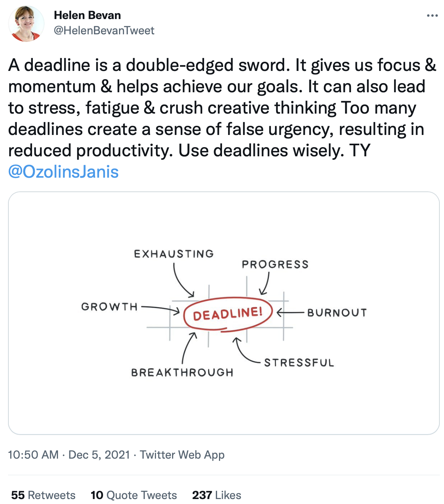Open the Helen Bevan display name link
Image resolution: width=444 pixels, height=504 pixels.
[x=87, y=15]
